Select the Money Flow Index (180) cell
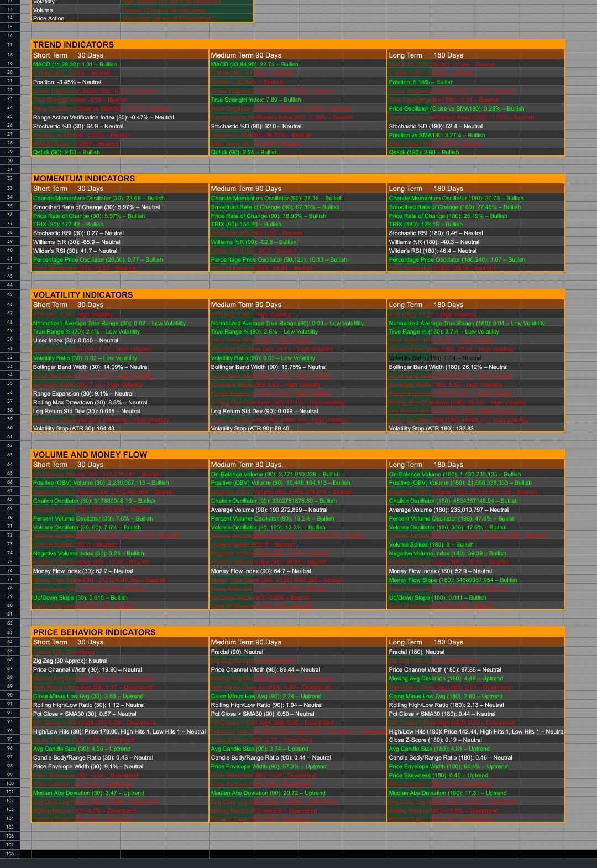Viewport: 597px width, 868px height. pyautogui.click(x=440, y=571)
